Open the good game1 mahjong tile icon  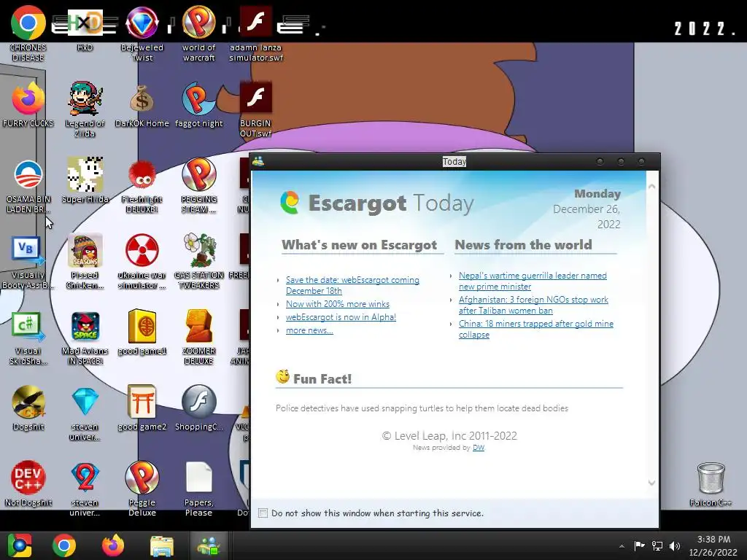pos(142,326)
